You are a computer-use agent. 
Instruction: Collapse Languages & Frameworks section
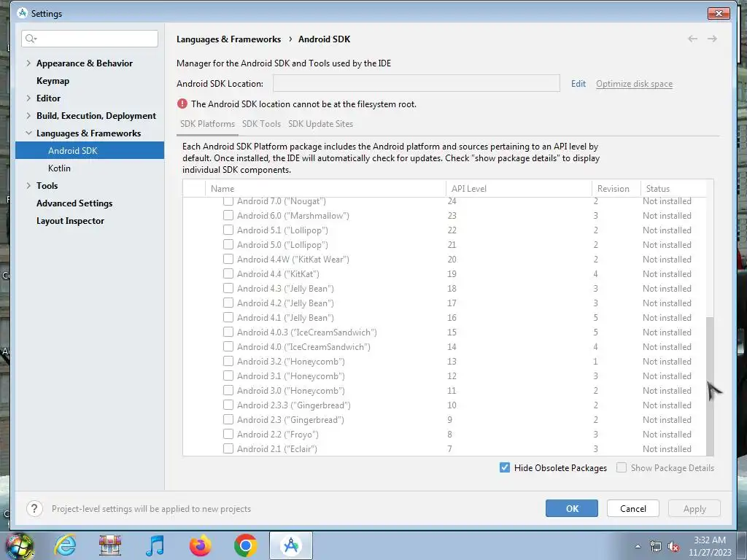coord(28,133)
